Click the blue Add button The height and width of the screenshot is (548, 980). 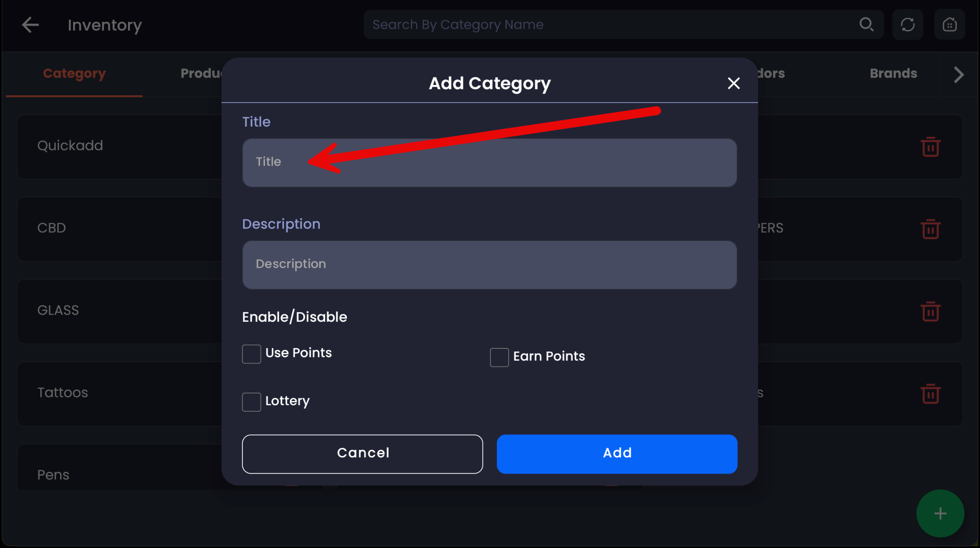pyautogui.click(x=617, y=454)
